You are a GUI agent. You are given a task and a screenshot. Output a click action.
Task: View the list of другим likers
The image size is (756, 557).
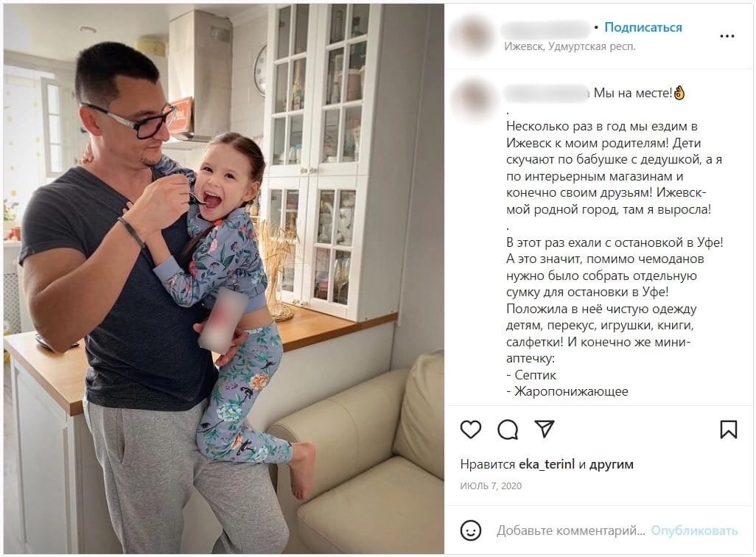click(612, 464)
